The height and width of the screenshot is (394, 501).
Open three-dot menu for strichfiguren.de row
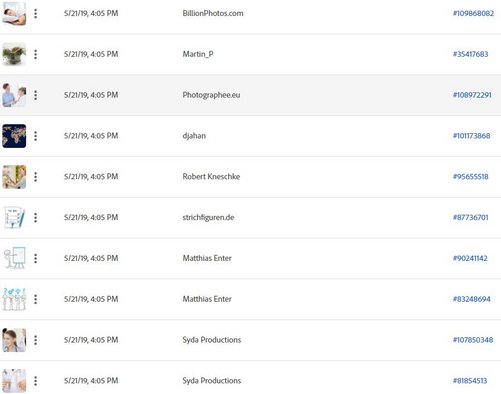(x=36, y=218)
